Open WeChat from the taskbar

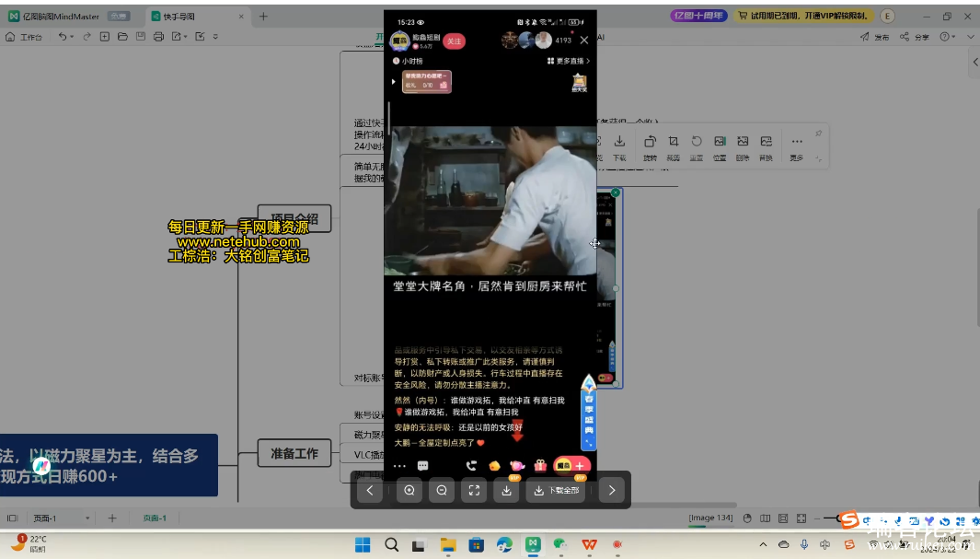coord(560,544)
